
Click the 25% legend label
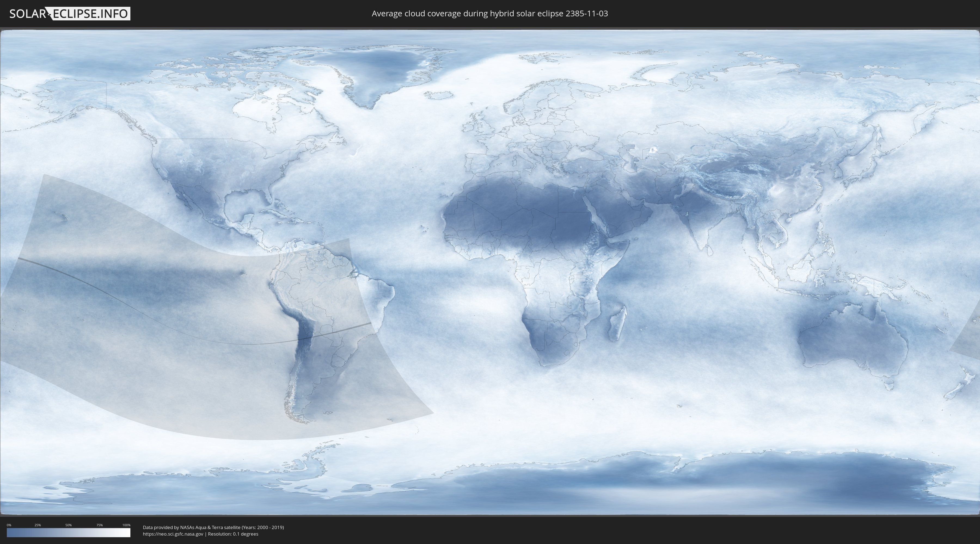(38, 525)
